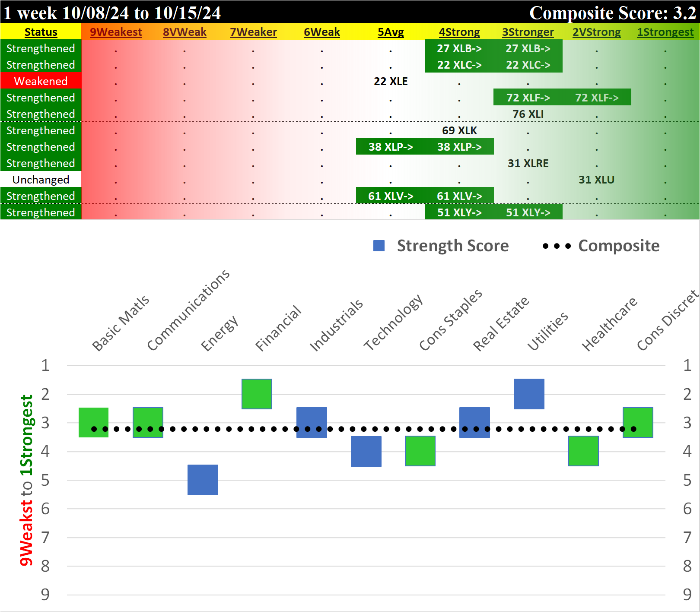The image size is (700, 614).
Task: Select the 5Avg column header
Action: tap(391, 32)
